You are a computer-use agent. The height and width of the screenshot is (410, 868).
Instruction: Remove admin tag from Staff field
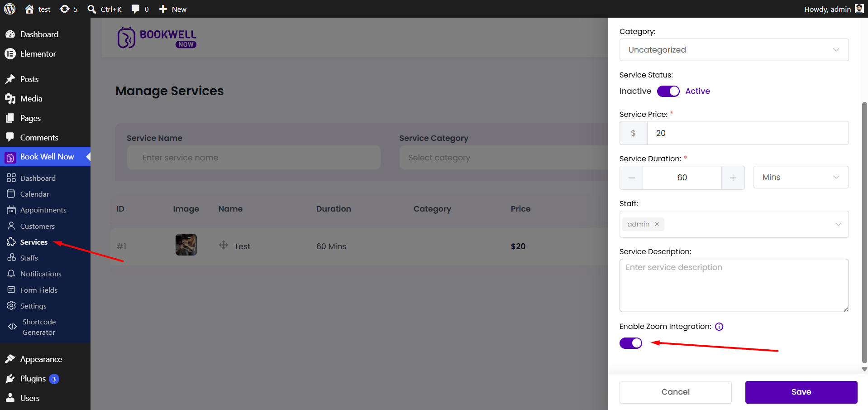[x=657, y=224]
